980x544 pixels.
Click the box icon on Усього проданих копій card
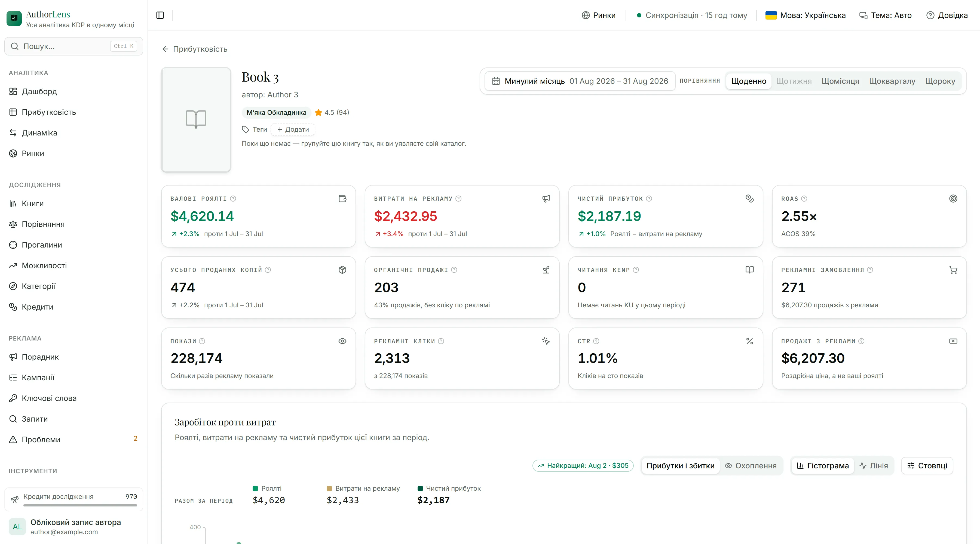(x=342, y=270)
